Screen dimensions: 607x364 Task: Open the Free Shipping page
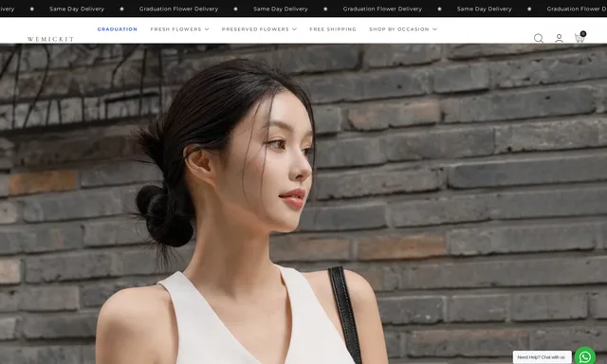point(333,29)
